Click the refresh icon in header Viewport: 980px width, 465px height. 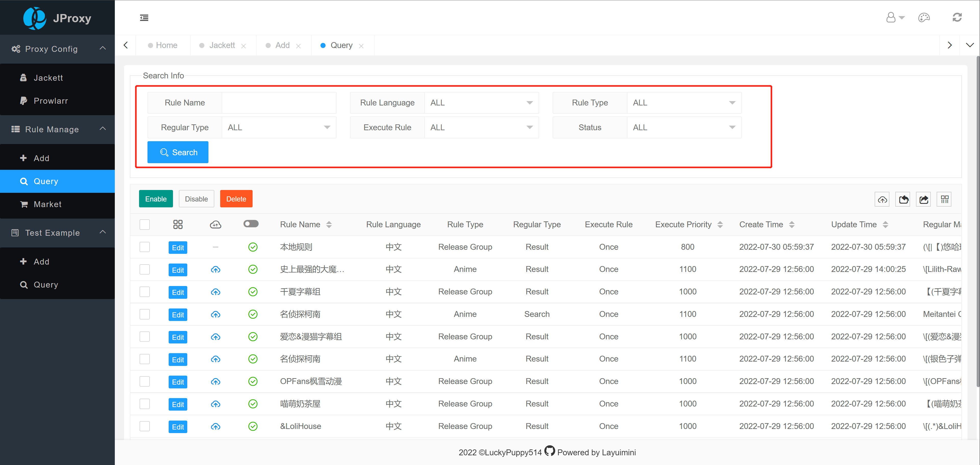pyautogui.click(x=957, y=18)
